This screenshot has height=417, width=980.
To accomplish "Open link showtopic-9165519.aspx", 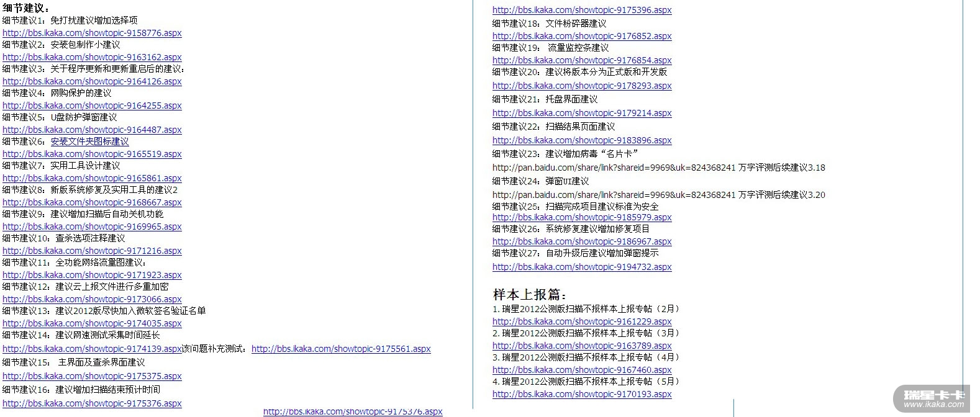I will coord(92,154).
